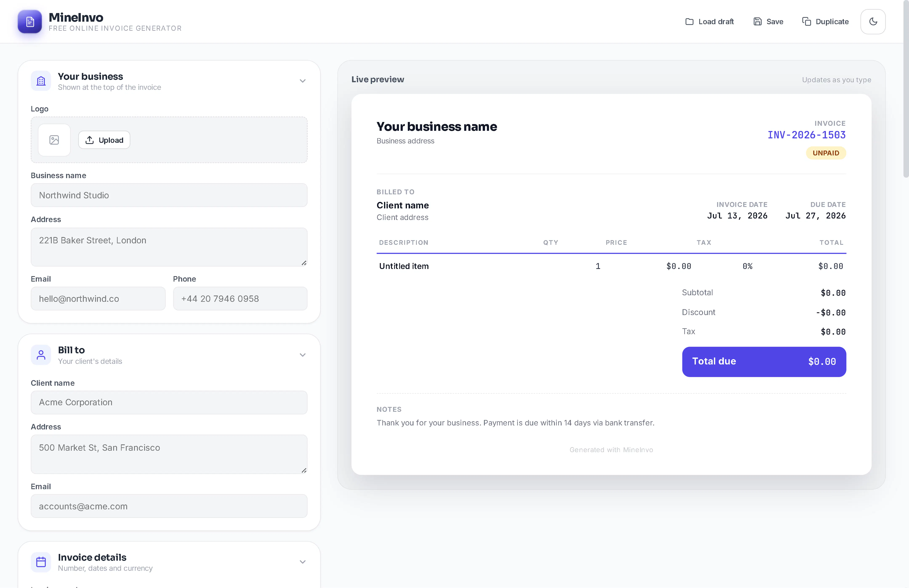Click the Phone number field
This screenshot has width=909, height=588.
(x=240, y=299)
